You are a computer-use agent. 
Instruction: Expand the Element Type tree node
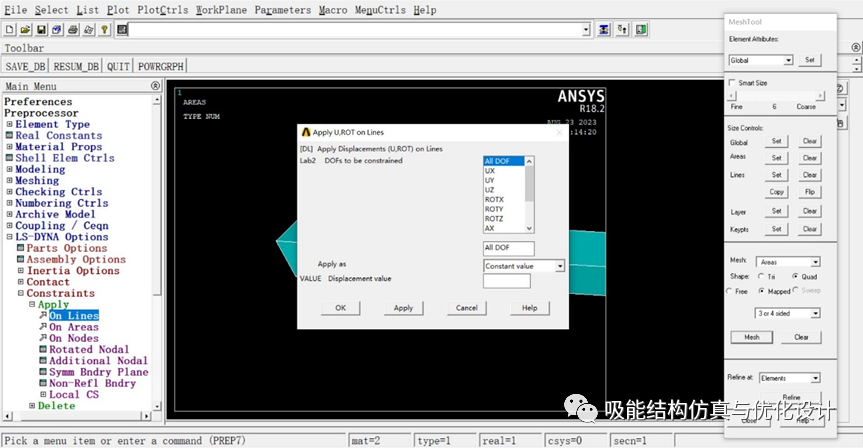tap(9, 124)
